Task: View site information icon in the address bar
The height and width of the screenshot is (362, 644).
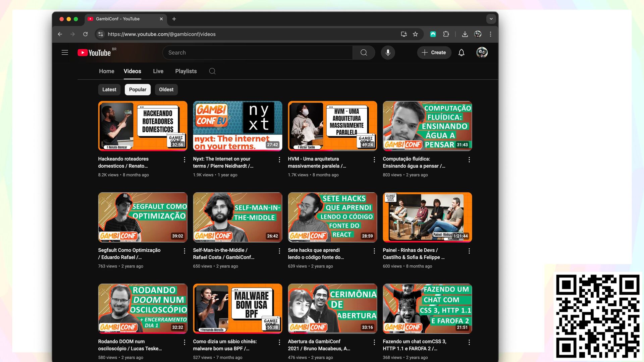Action: [x=101, y=34]
